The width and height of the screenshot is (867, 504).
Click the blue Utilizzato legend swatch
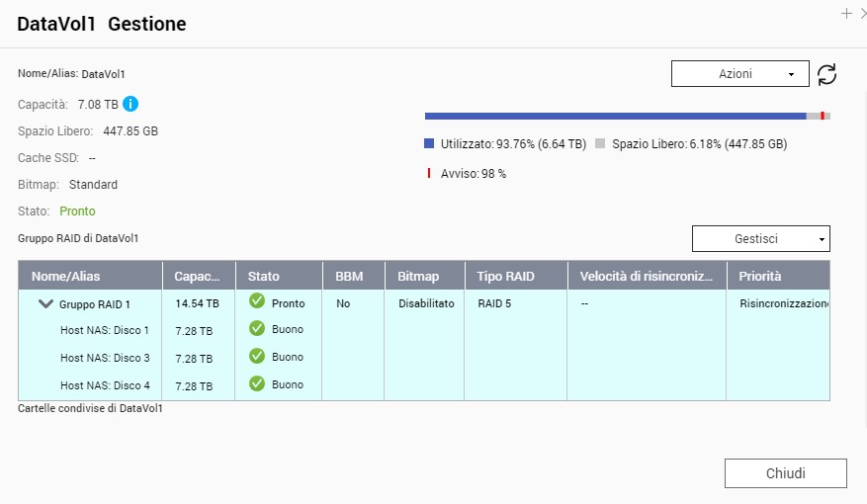click(429, 143)
